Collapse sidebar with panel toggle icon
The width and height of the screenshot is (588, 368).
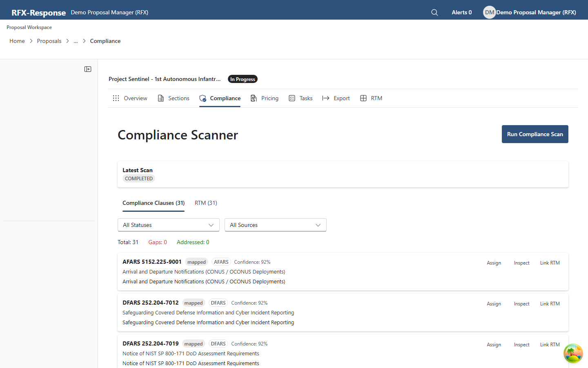[x=88, y=69]
